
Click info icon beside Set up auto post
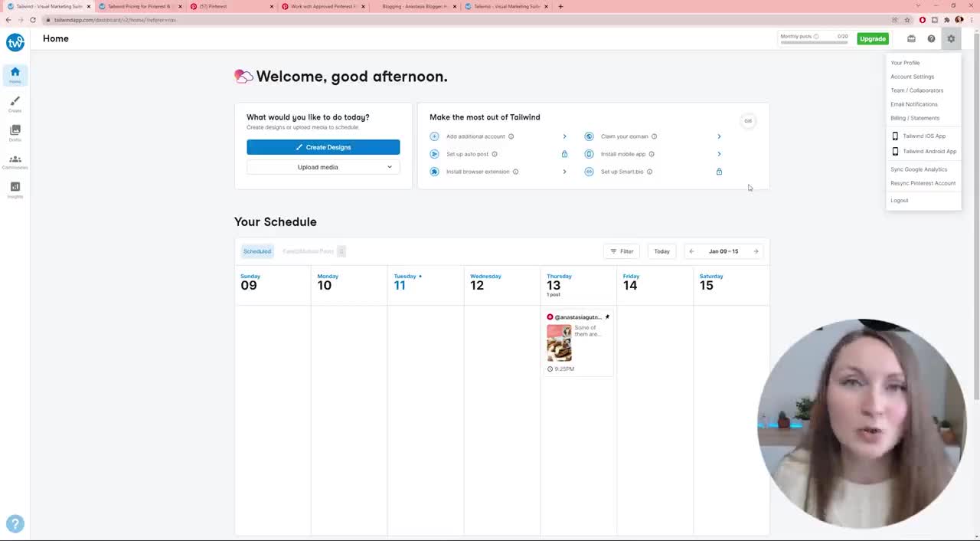click(x=495, y=154)
